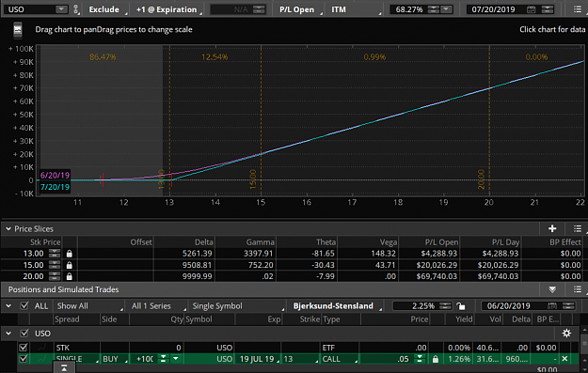Open the USO group gear settings
This screenshot has height=373, width=588.
tap(566, 334)
